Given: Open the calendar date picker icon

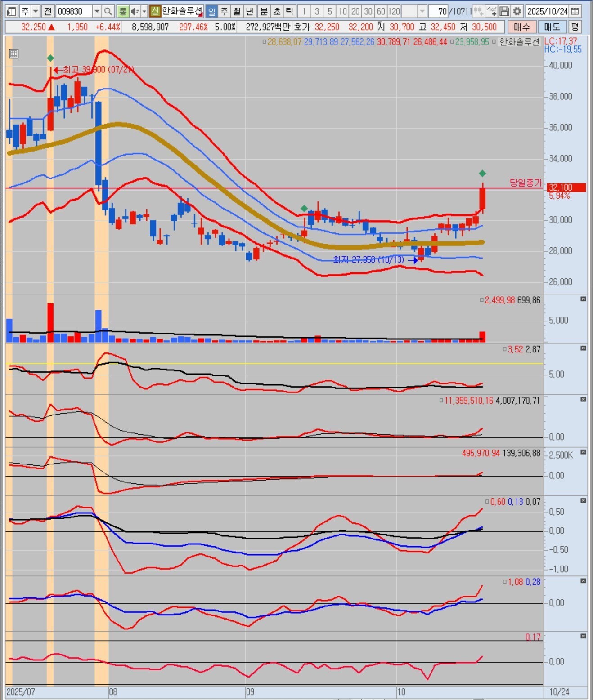Looking at the screenshot, I should coord(575,11).
